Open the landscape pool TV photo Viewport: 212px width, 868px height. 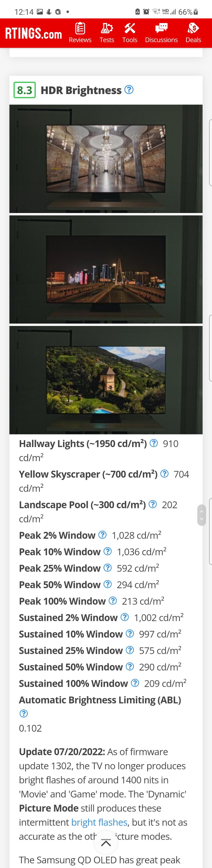[106, 380]
